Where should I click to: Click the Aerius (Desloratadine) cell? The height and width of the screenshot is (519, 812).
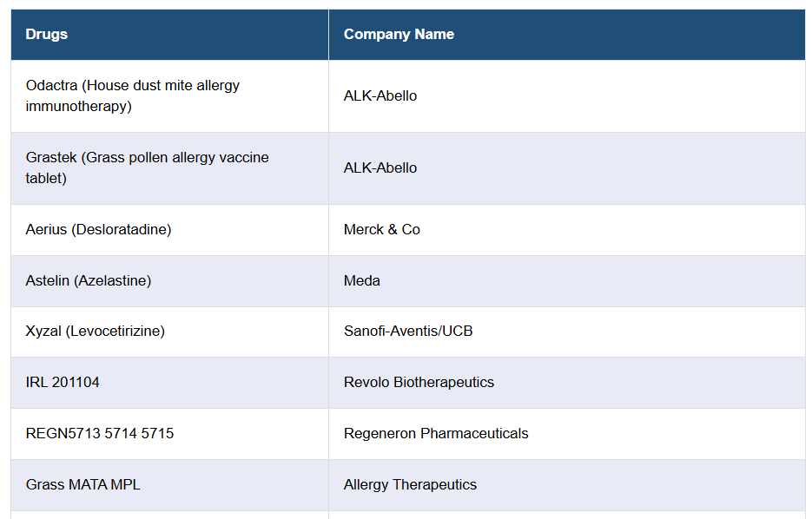(98, 230)
